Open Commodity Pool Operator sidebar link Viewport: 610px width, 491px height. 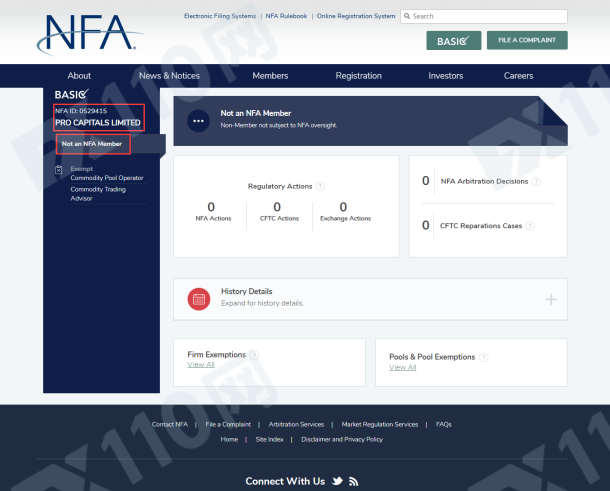click(107, 178)
